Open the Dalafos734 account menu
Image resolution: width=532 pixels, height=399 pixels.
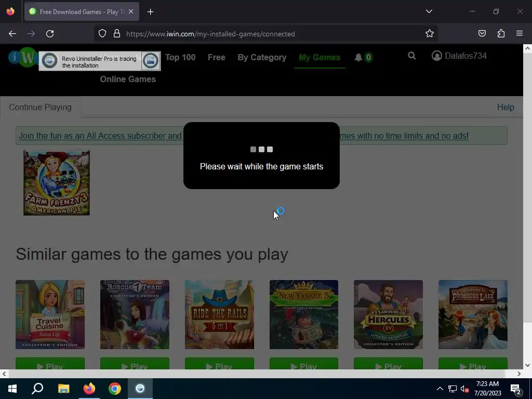(459, 56)
